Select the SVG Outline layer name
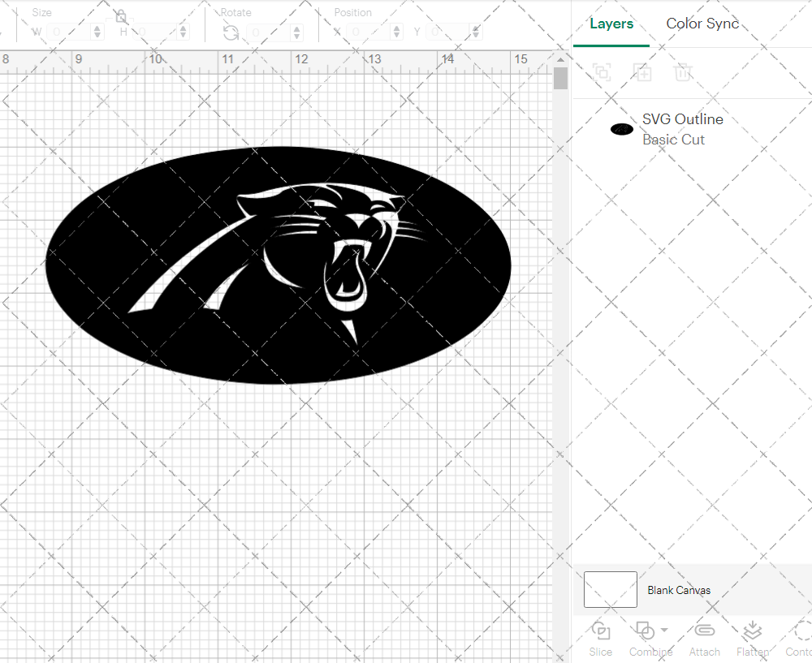The image size is (812, 663). pos(683,119)
